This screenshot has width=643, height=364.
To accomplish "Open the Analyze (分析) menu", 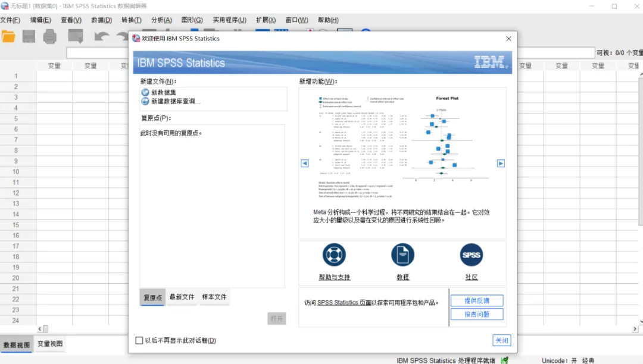I will pos(161,20).
